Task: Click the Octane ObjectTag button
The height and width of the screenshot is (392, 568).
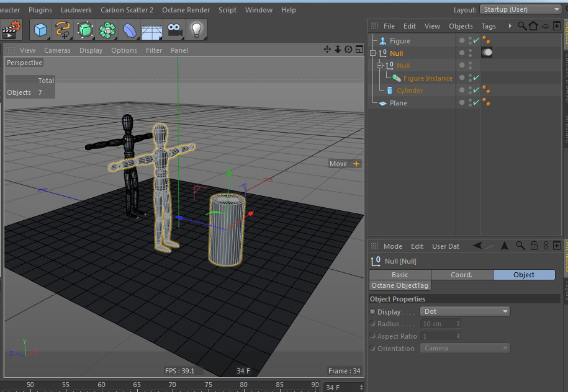Action: [x=400, y=285]
